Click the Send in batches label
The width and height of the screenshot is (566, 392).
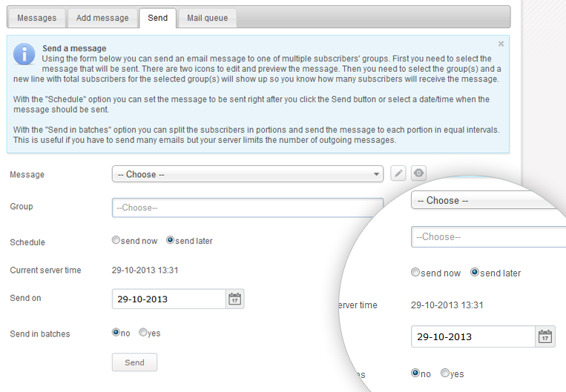40,334
